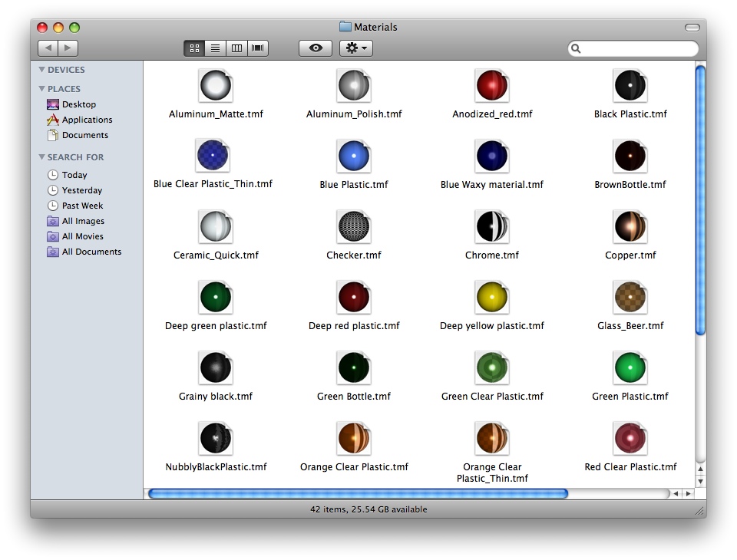Select the Deep yellow plastic.tmf icon
Screen dimensions: 737x560
point(491,298)
